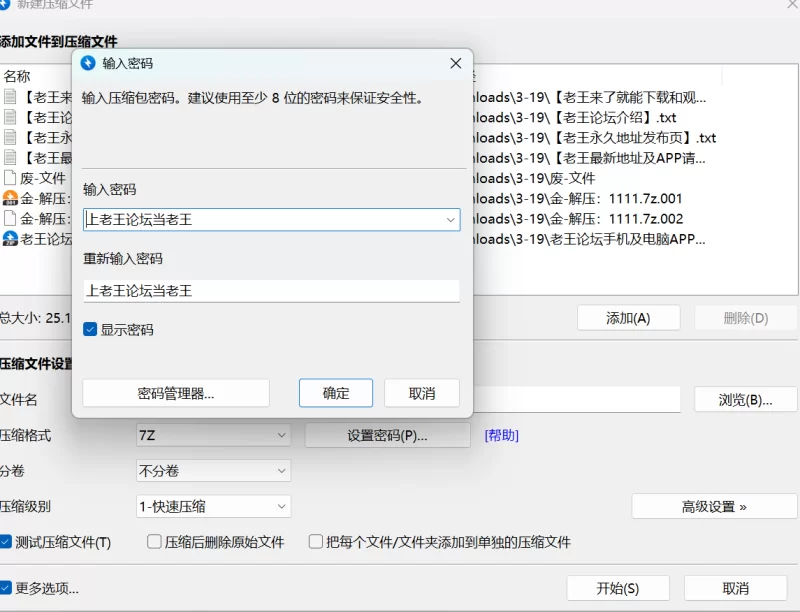Uncheck the 显示密码 checkbox

[x=91, y=329]
